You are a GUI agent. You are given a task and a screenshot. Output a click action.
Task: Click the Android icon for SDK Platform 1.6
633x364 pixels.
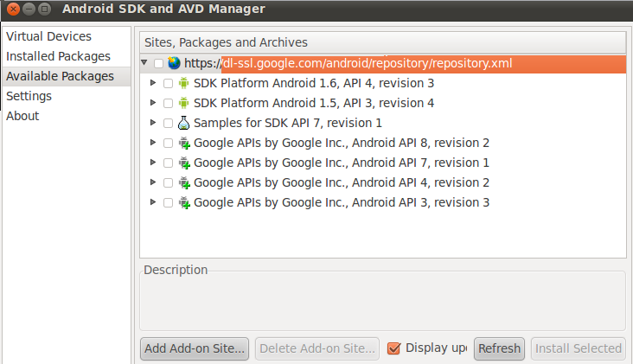click(x=183, y=83)
